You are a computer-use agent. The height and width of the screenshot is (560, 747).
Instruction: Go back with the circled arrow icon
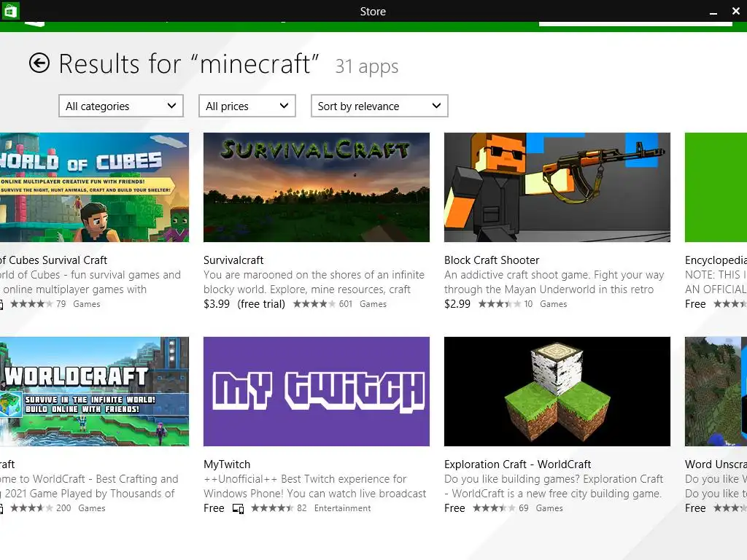click(x=39, y=63)
